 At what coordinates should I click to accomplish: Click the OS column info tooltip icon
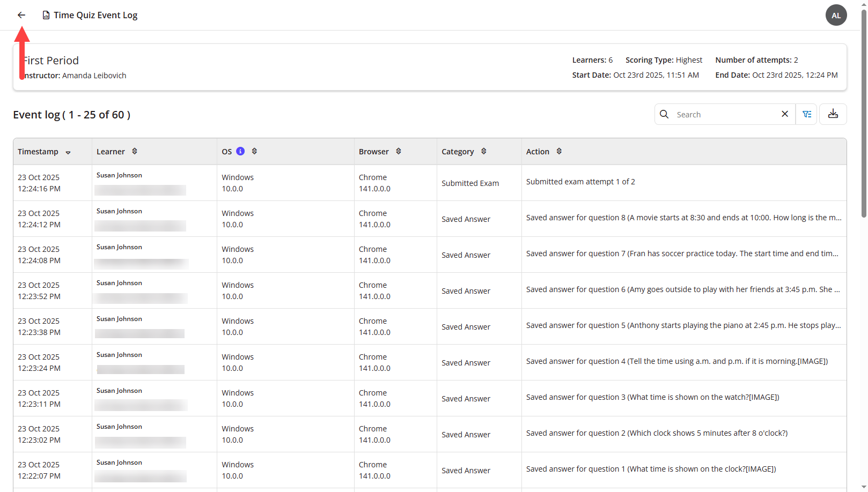coord(239,151)
